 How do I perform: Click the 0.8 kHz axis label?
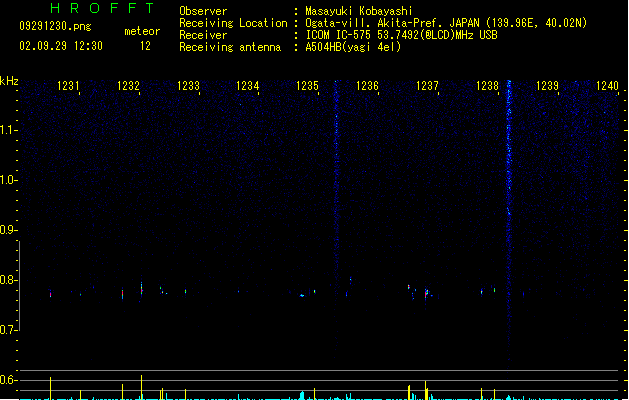pyautogui.click(x=8, y=280)
